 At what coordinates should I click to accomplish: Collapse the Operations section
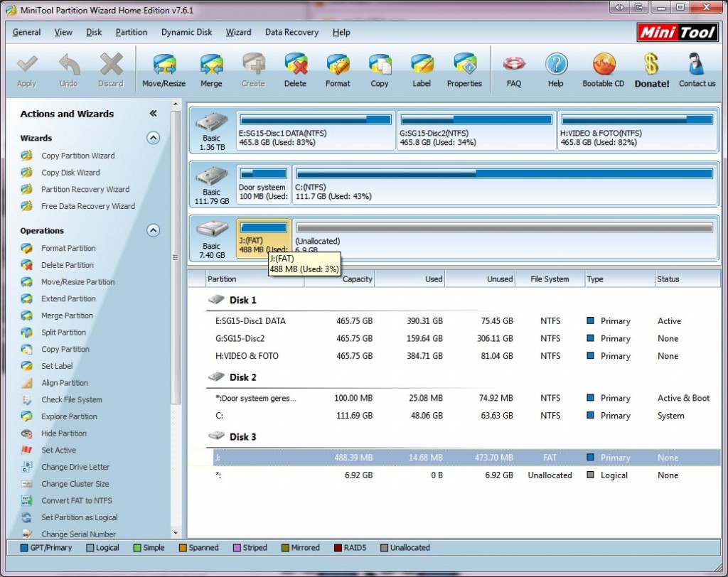pos(154,230)
